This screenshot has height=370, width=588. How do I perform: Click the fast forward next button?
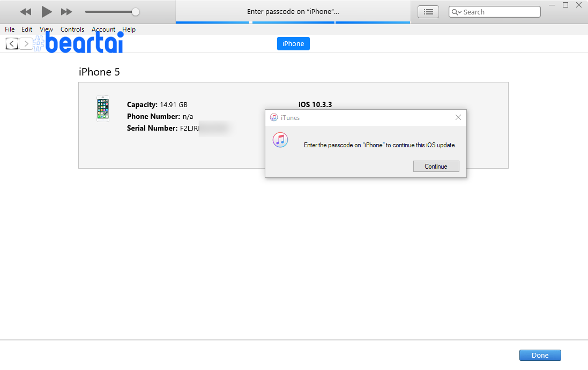66,12
